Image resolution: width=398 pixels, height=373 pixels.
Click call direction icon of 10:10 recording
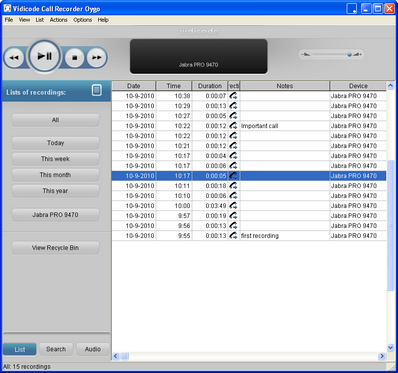click(x=234, y=196)
